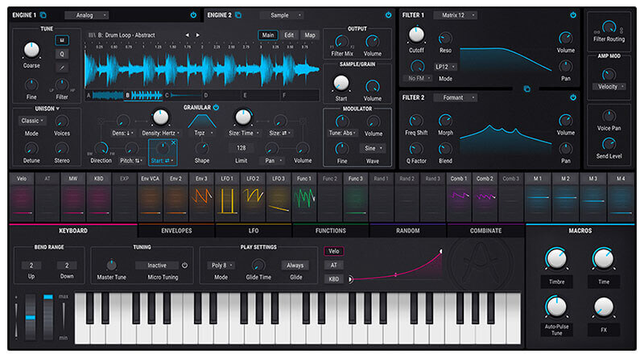This screenshot has width=644, height=358.
Task: Toggle Engine 1 power button
Action: [193, 15]
